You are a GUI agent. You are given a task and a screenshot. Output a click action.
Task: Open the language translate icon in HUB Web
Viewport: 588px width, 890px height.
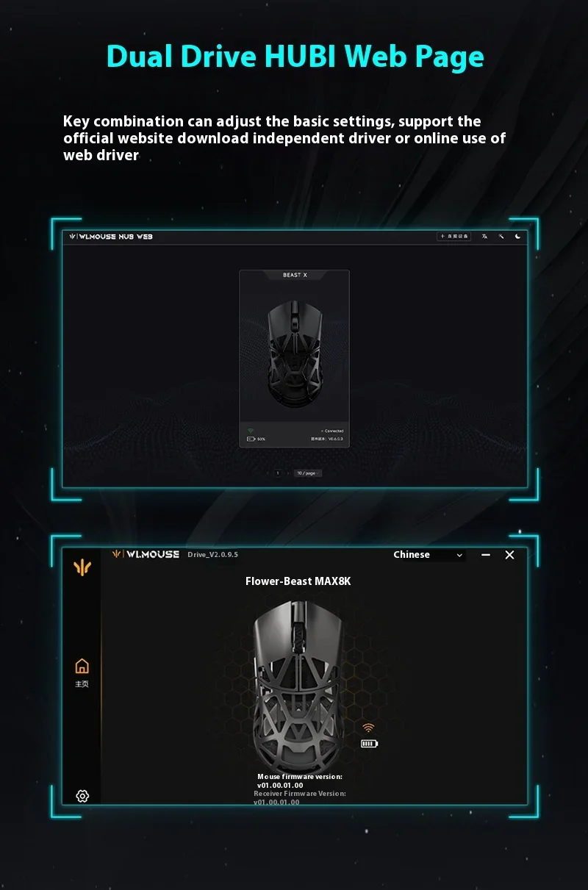click(x=484, y=237)
